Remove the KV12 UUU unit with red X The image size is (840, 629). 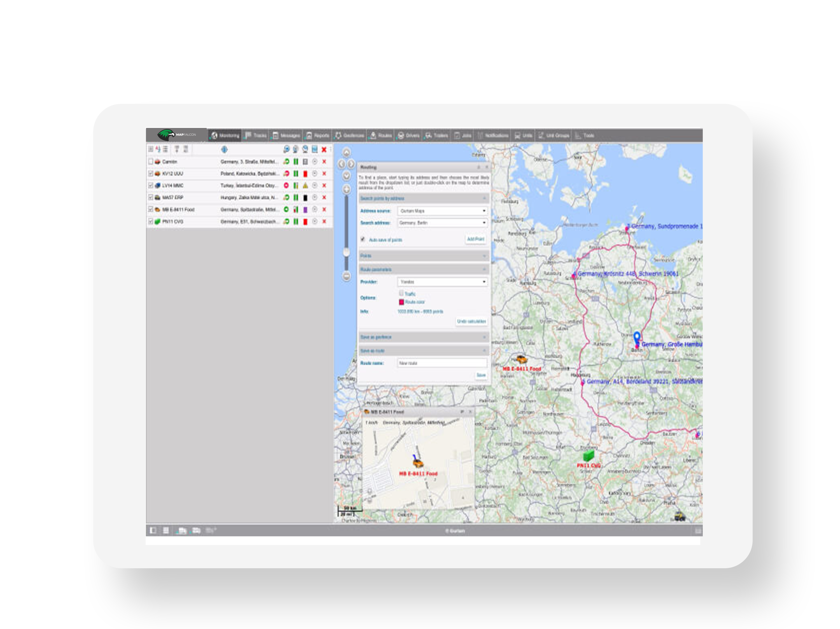324,174
